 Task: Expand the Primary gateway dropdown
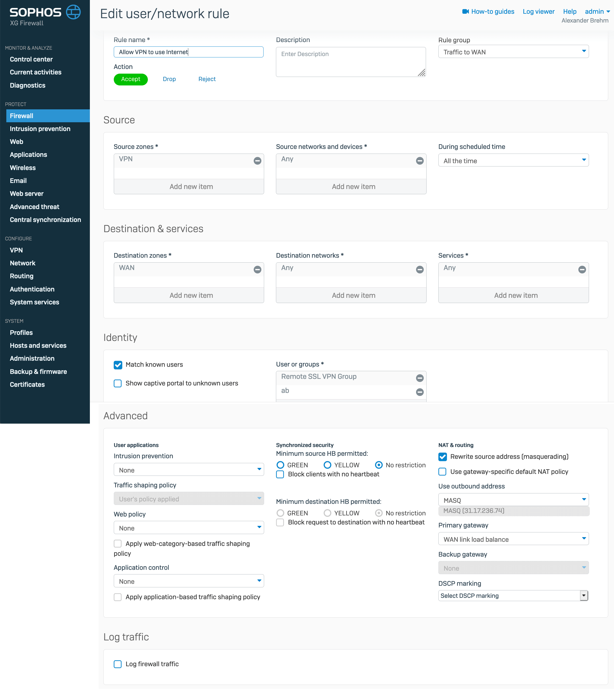[513, 539]
